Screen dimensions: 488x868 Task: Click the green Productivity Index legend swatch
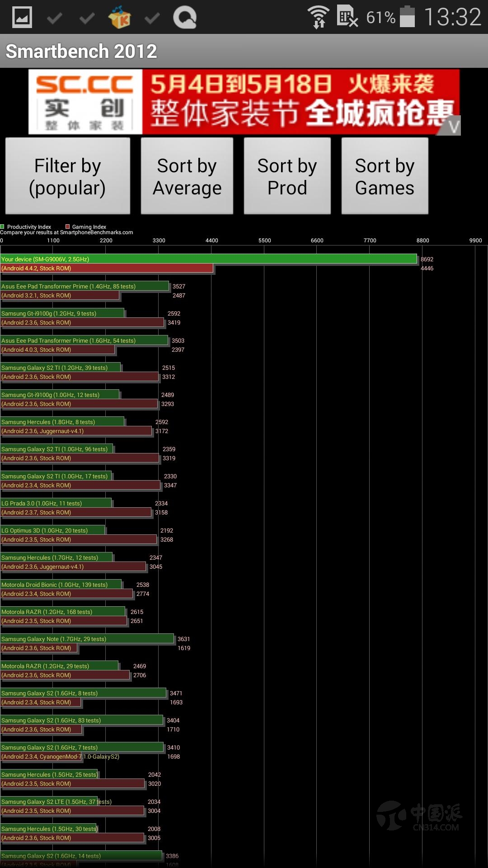pos(2,226)
